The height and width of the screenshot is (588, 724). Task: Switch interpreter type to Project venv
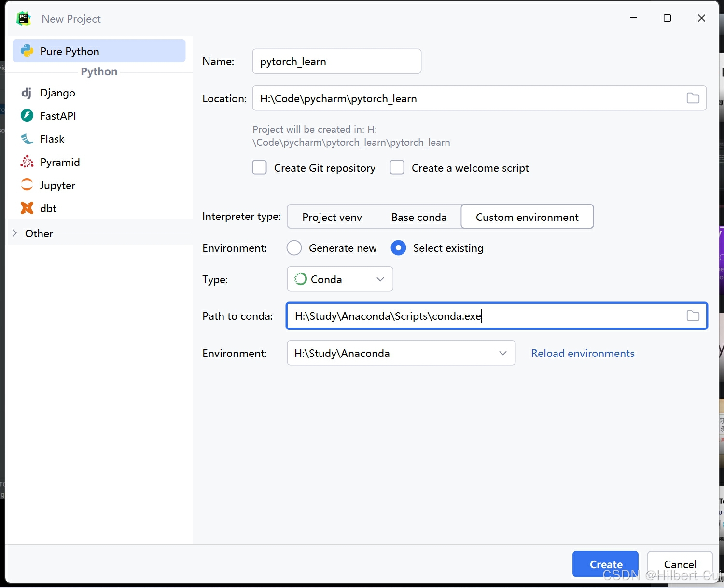[332, 217]
